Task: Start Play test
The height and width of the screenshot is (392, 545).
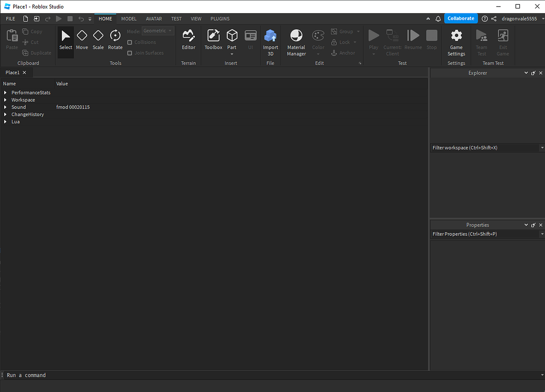Action: click(x=374, y=39)
